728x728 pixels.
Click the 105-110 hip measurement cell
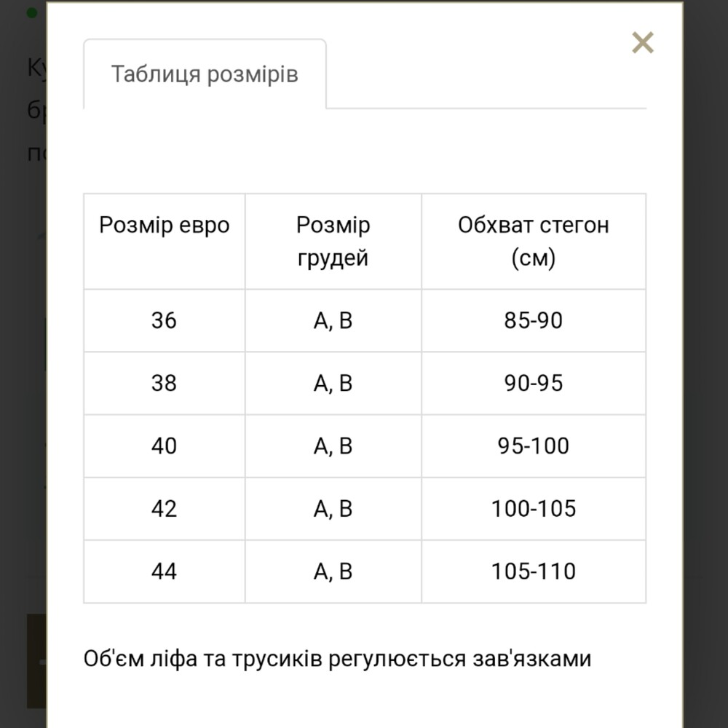[x=533, y=571]
